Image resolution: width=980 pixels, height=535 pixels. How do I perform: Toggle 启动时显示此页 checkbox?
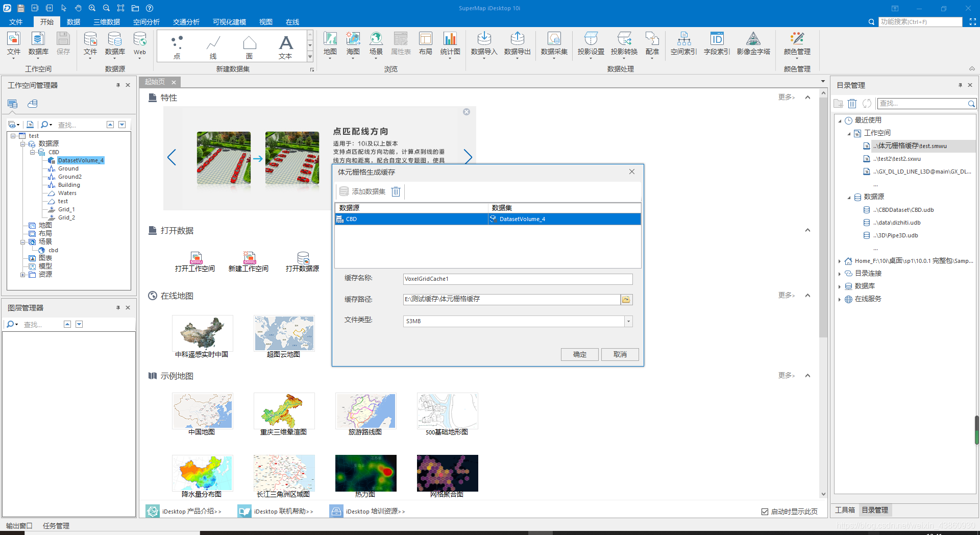point(765,512)
